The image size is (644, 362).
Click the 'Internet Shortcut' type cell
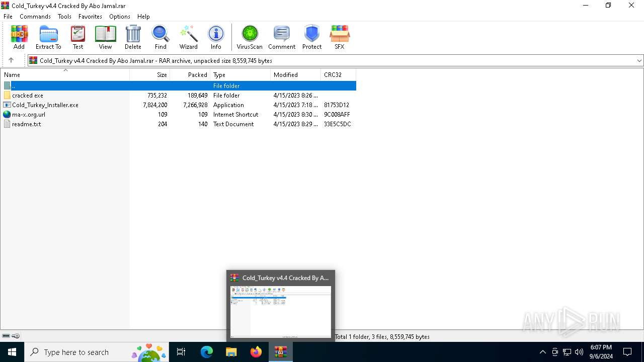235,115
